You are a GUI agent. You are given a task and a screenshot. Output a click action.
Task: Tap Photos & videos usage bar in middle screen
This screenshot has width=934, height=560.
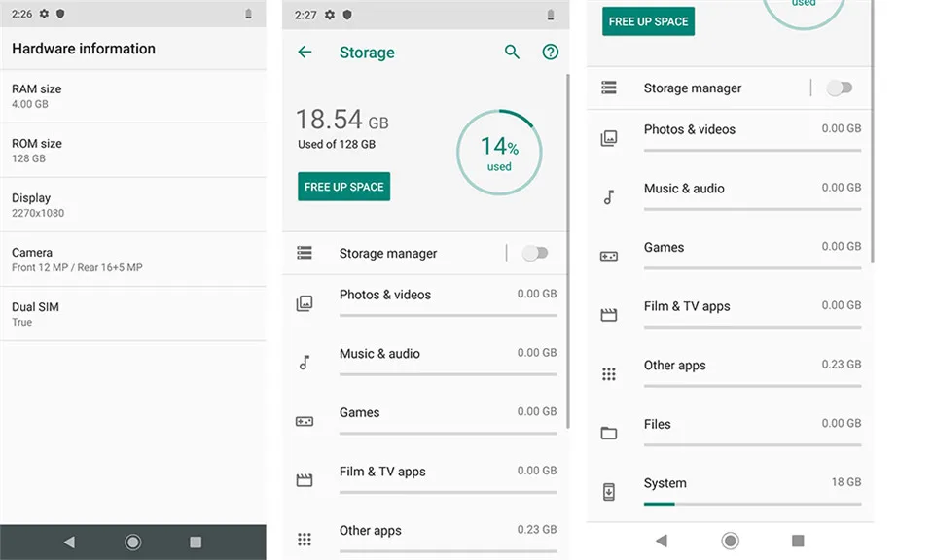pos(448,315)
